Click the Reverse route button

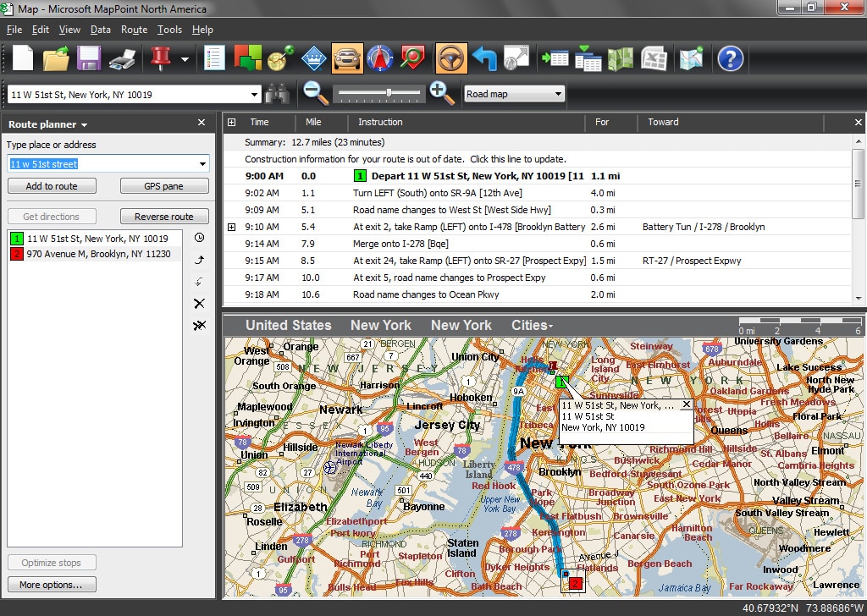[164, 217]
